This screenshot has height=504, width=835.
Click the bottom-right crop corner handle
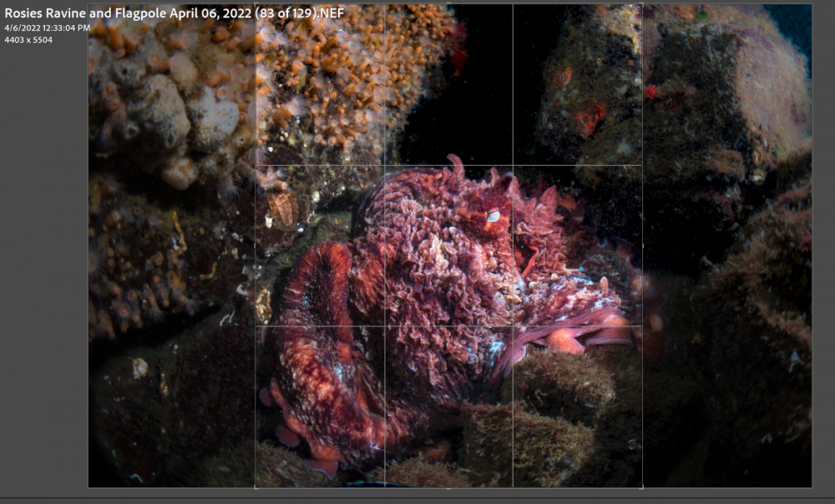tap(642, 487)
